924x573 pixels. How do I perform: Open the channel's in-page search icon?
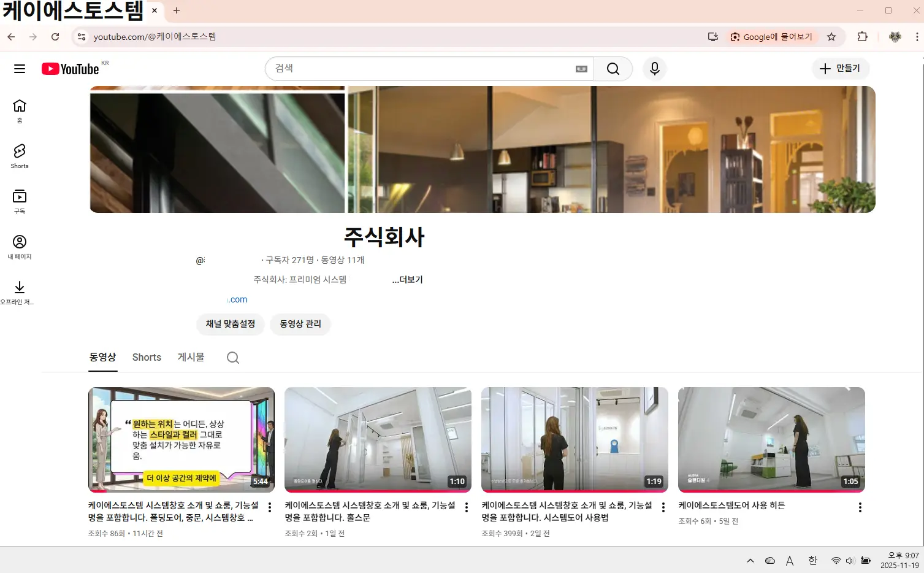[x=232, y=357]
